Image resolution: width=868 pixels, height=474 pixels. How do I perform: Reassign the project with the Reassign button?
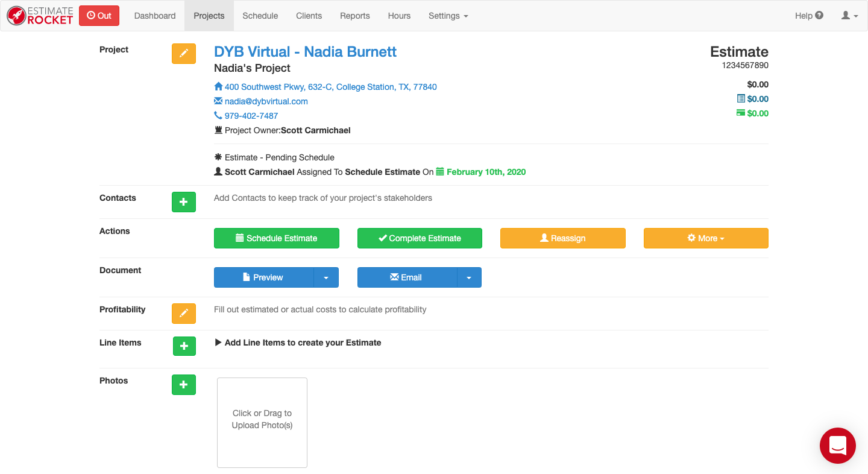coord(563,238)
